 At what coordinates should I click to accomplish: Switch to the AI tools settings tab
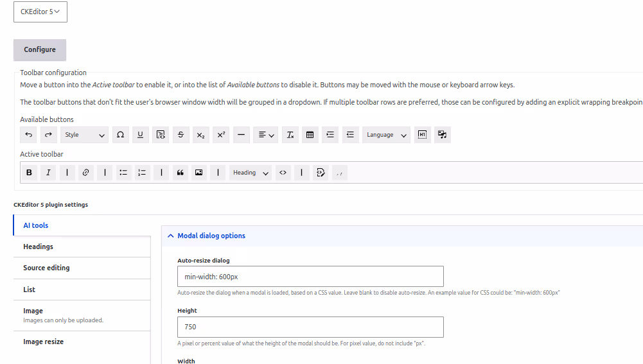82,225
